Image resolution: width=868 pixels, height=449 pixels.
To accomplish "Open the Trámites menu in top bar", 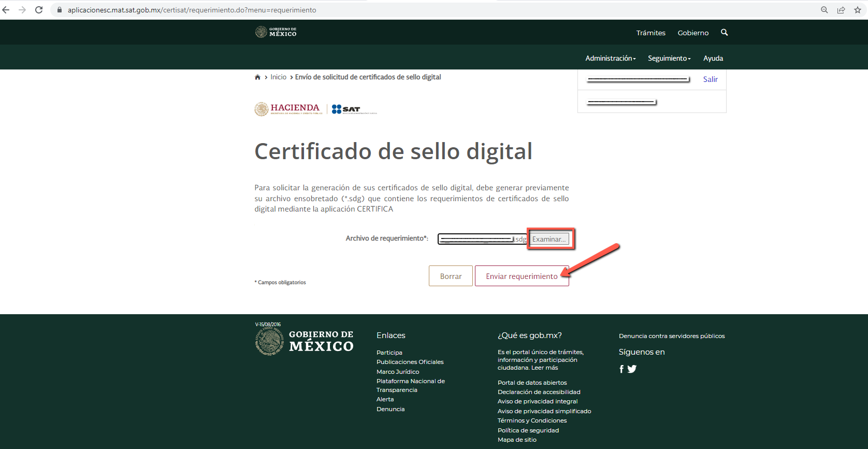I will [x=650, y=33].
